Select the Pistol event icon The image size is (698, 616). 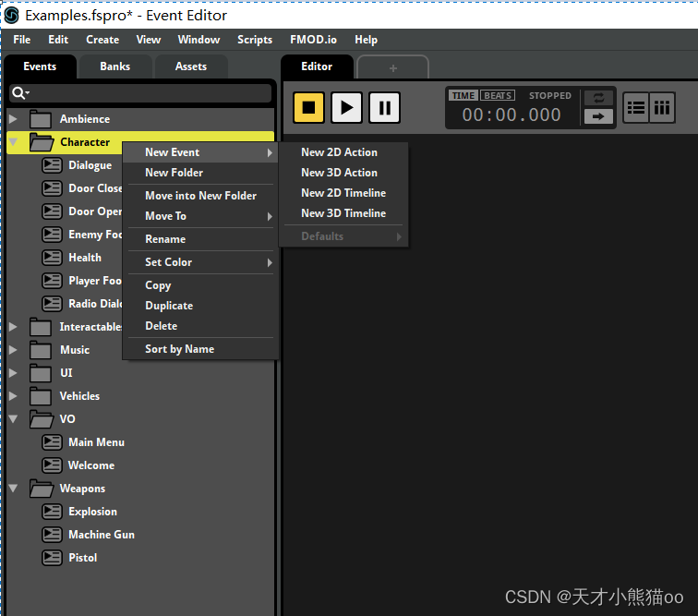click(52, 558)
